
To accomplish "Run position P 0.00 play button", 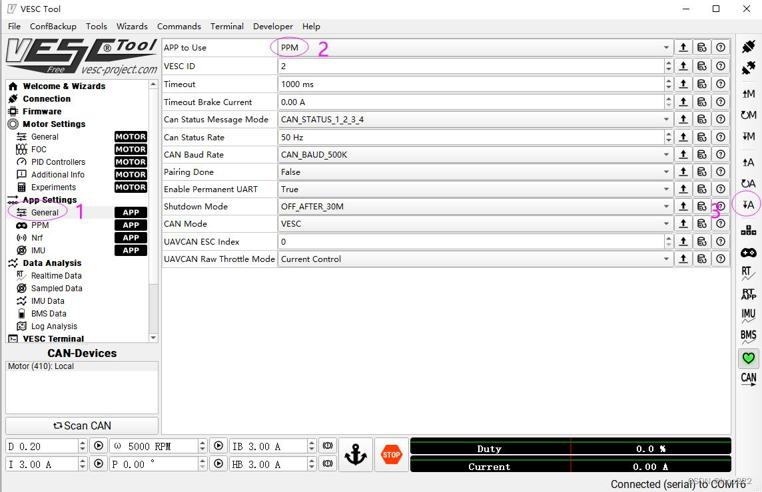I will (x=218, y=464).
